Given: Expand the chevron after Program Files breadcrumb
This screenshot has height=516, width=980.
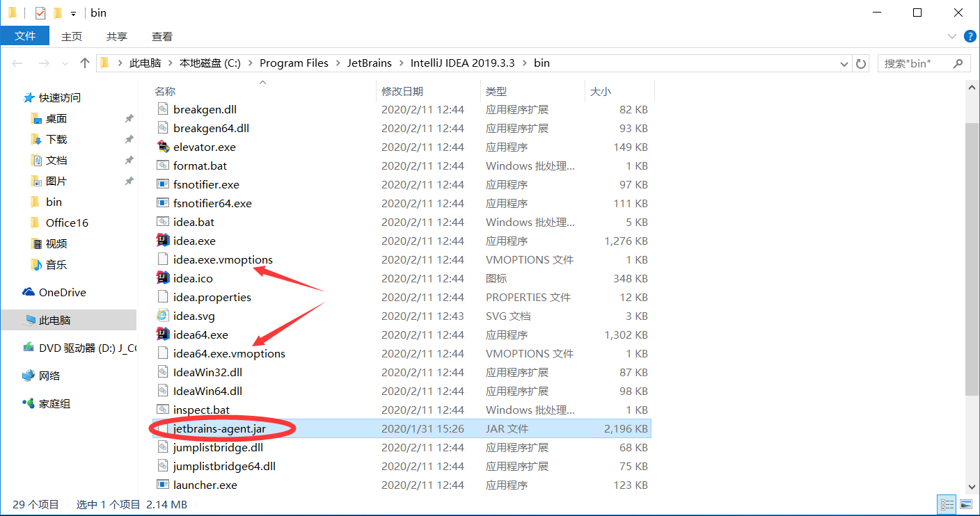Looking at the screenshot, I should 338,63.
